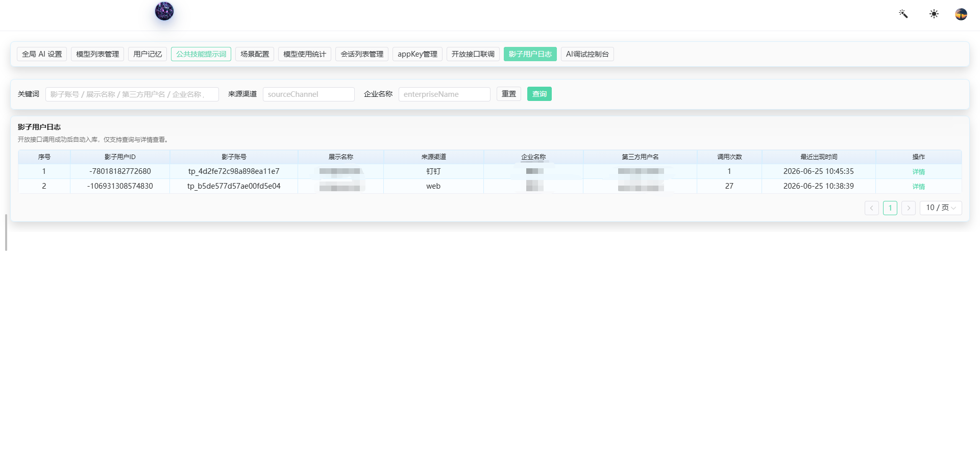Image resolution: width=980 pixels, height=464 pixels.
Task: Select page 1 in pagination
Action: pos(890,208)
